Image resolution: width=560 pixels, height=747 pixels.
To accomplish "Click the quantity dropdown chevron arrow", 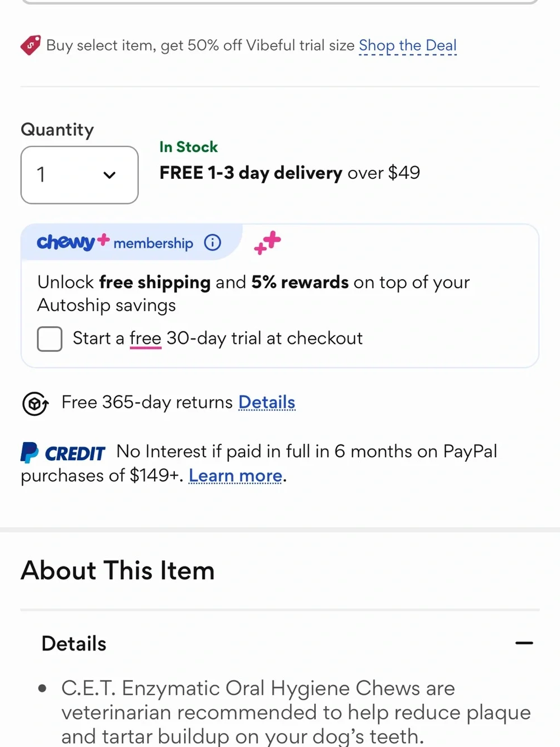I will (x=110, y=175).
